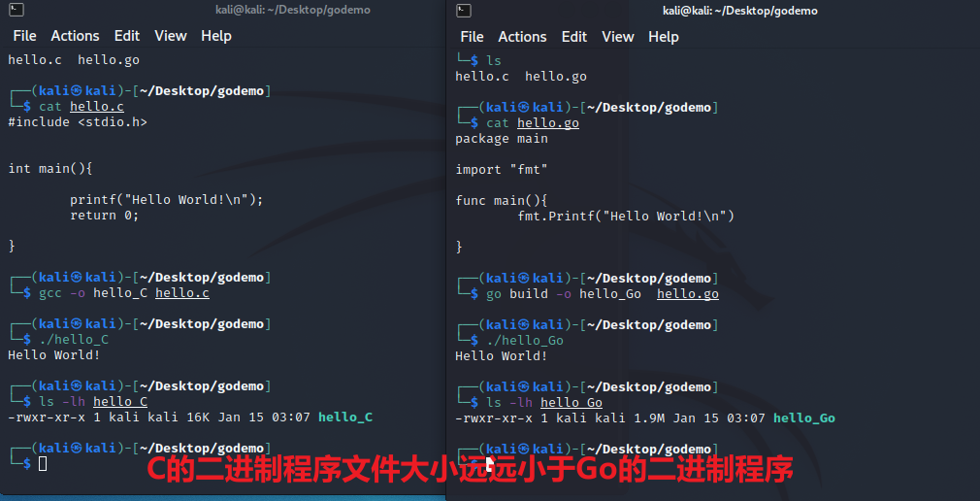Click green hello_Go filename in ls output

[803, 418]
